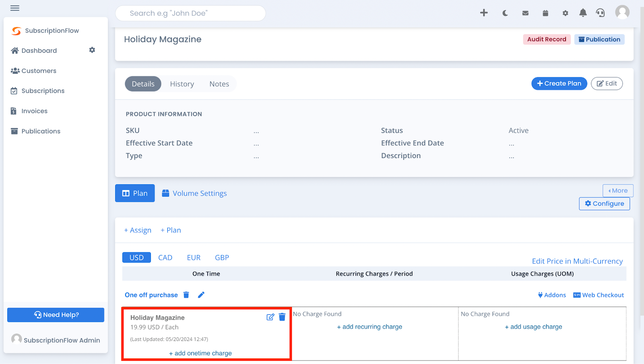Open the calendar icon in the top bar
Screen dimensions: 644x364
click(545, 13)
